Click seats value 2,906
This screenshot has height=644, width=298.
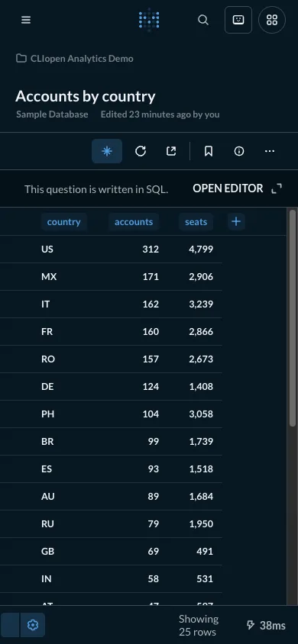pyautogui.click(x=201, y=276)
